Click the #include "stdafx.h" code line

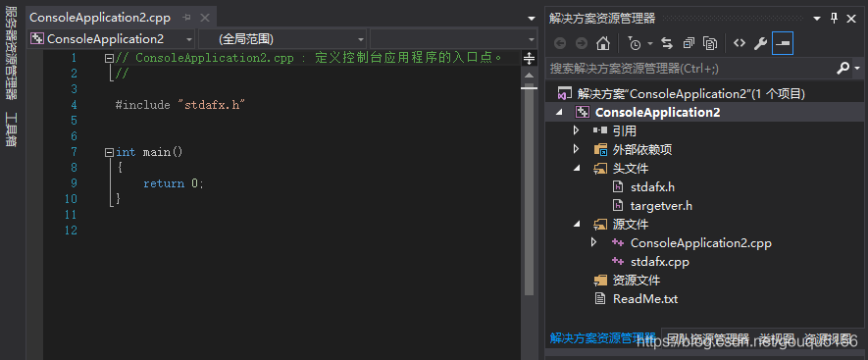tap(180, 105)
